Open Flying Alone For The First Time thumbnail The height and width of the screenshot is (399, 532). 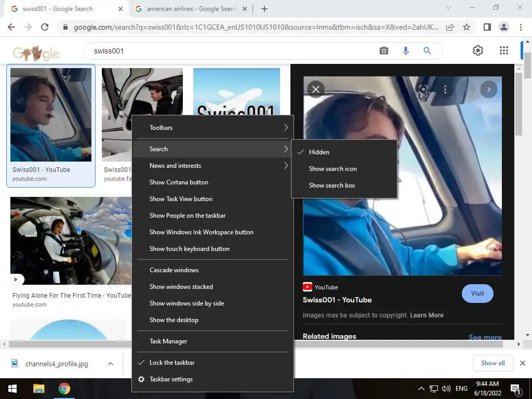pos(71,241)
